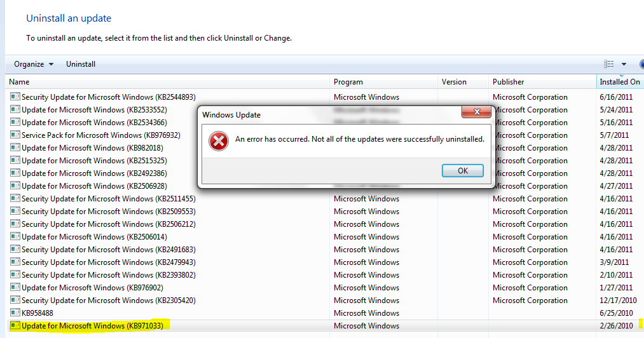Click the 1/27/2011 installed date
644x338 pixels.
coord(616,288)
